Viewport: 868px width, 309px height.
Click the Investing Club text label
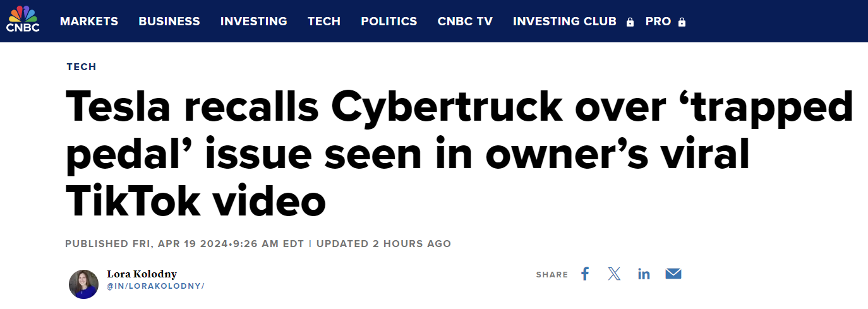tap(565, 21)
